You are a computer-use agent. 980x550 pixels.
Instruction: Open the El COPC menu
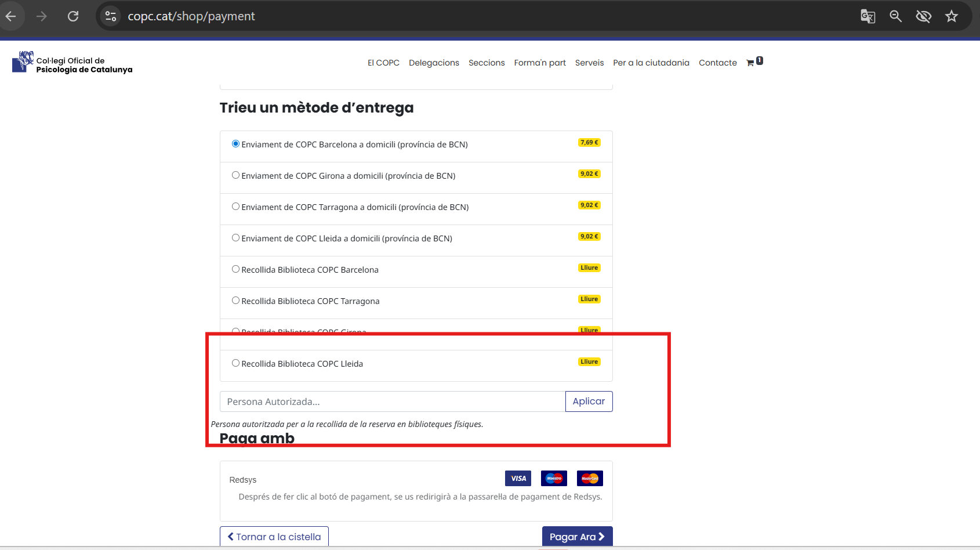[383, 63]
